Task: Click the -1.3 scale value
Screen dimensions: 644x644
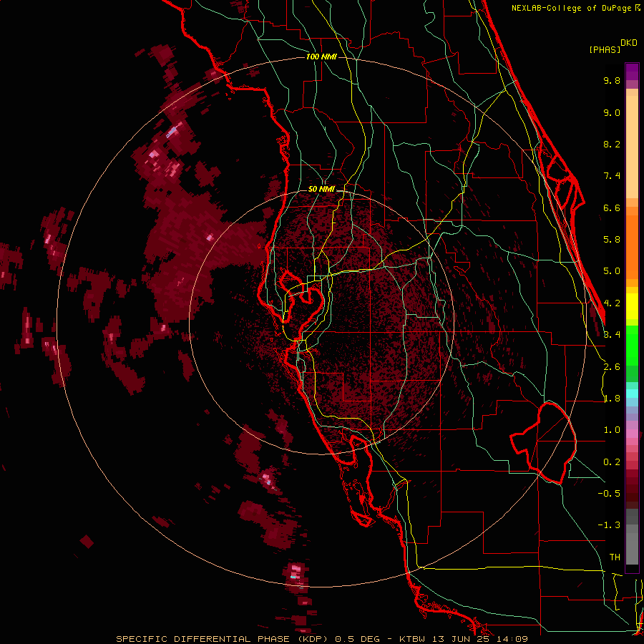Action: point(609,525)
